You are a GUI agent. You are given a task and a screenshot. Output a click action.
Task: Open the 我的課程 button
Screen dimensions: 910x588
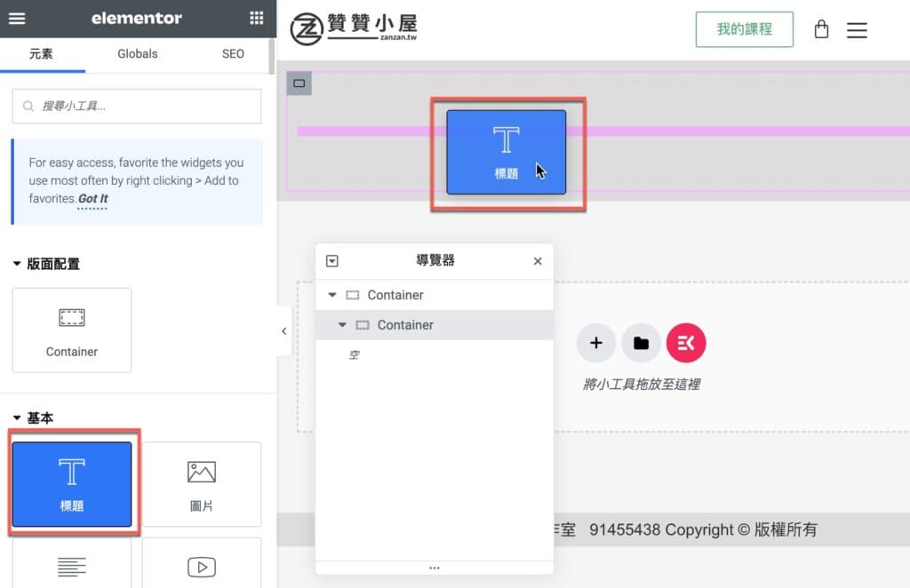(744, 29)
